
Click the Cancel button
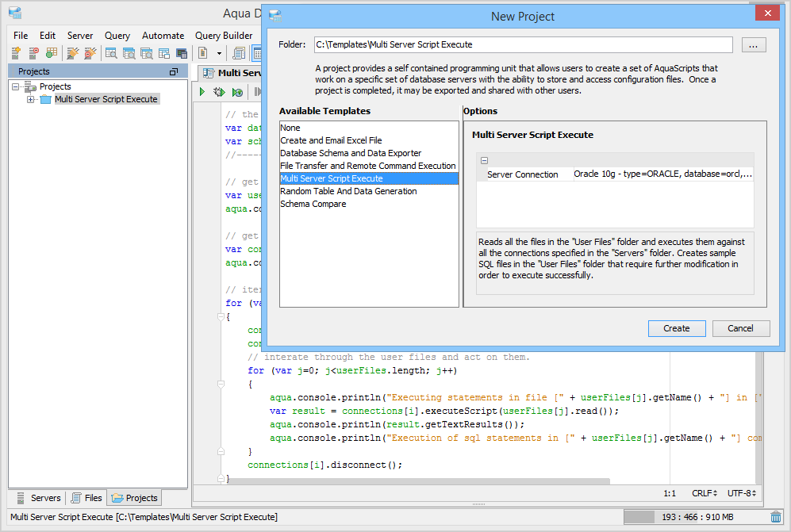click(740, 328)
